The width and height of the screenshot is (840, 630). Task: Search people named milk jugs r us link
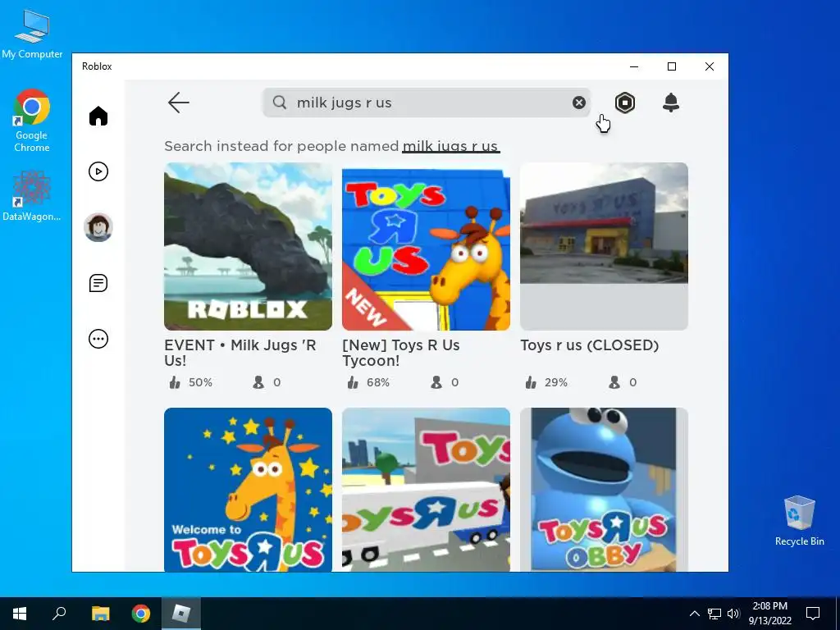pos(450,146)
